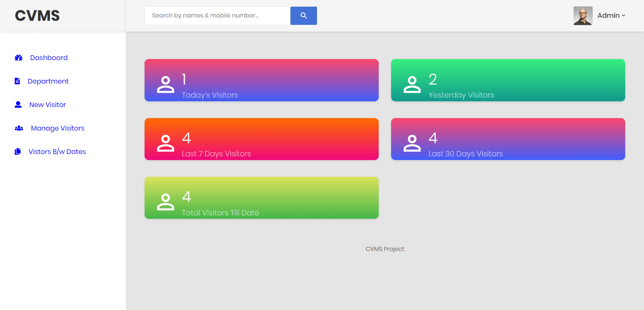
Task: Navigate to Manage Visitors
Action: (57, 128)
